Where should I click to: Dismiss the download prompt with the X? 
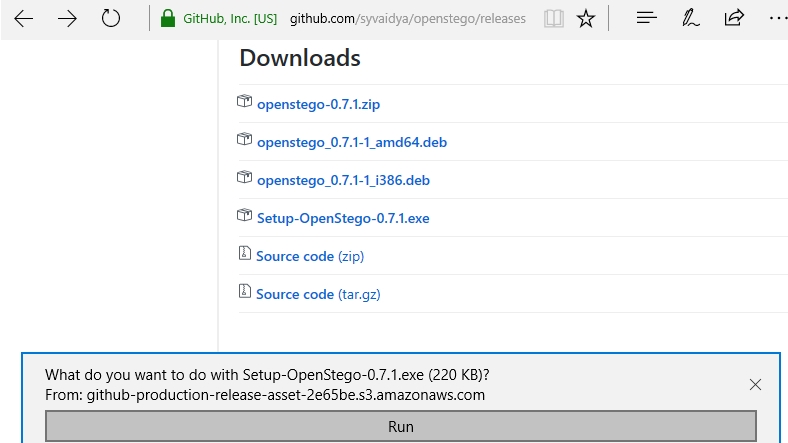click(x=755, y=385)
